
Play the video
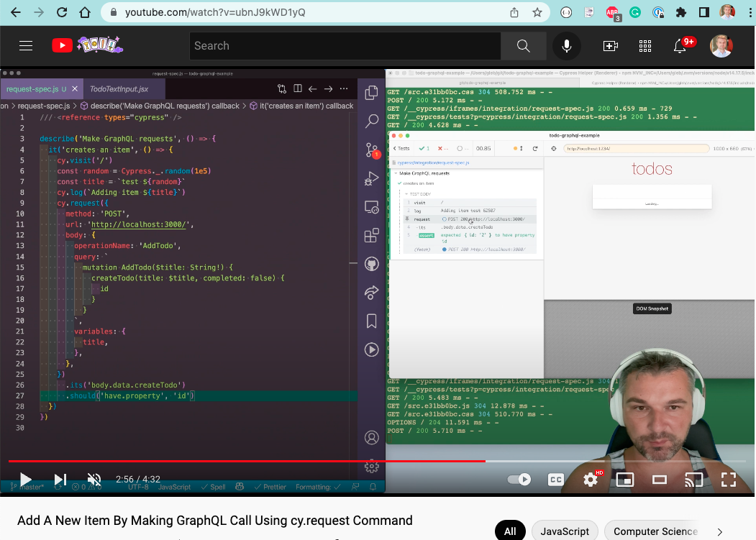point(26,480)
